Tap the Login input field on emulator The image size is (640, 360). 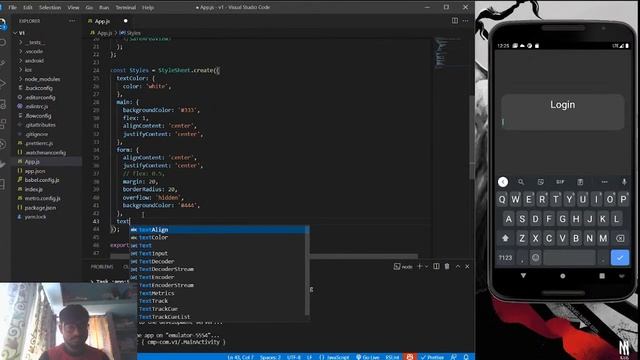point(562,122)
